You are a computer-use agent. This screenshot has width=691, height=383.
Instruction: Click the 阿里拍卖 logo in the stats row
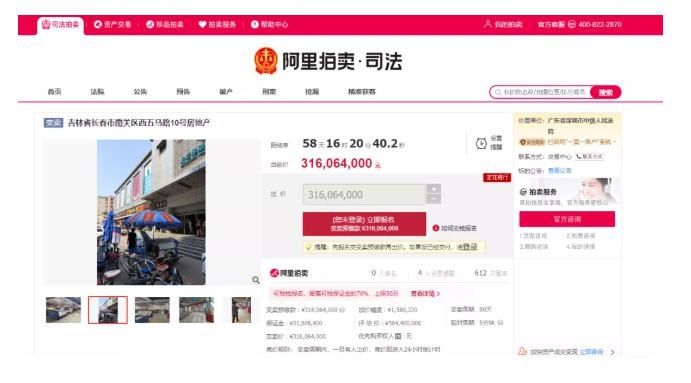click(289, 273)
